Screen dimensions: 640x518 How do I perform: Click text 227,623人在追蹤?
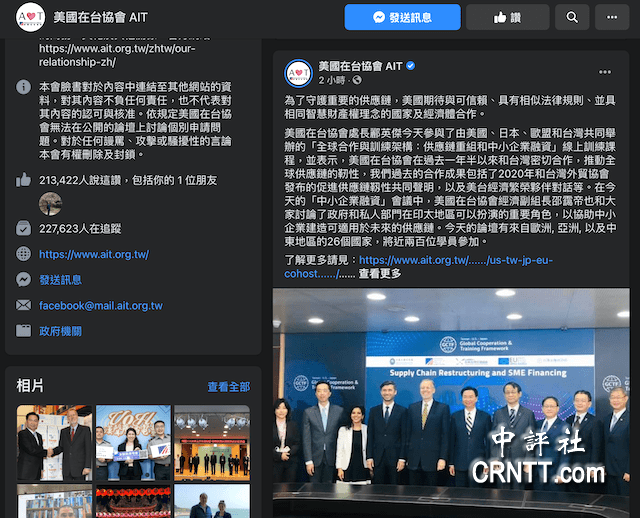click(80, 229)
